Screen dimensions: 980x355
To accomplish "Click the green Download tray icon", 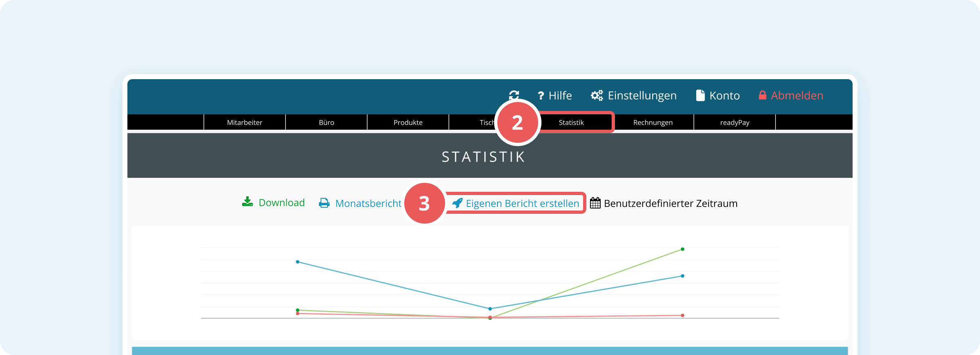I will point(247,202).
